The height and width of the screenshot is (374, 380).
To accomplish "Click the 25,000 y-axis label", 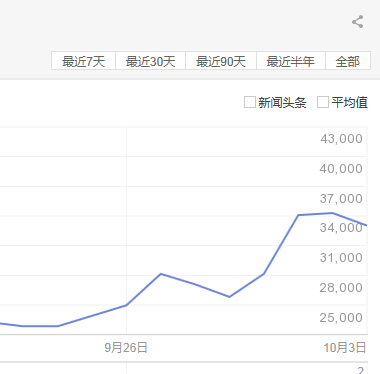I will (x=341, y=317).
